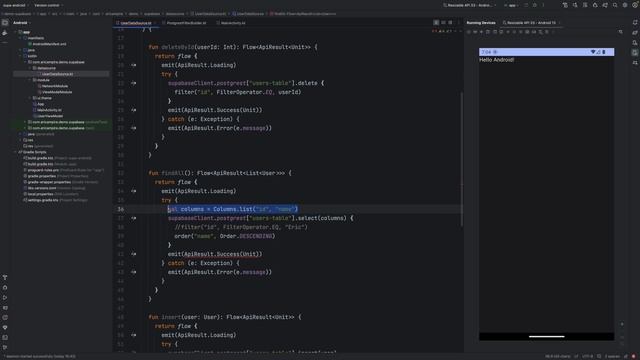Expand the java folder in project tree
This screenshot has width=640, height=360.
pyautogui.click(x=20, y=50)
